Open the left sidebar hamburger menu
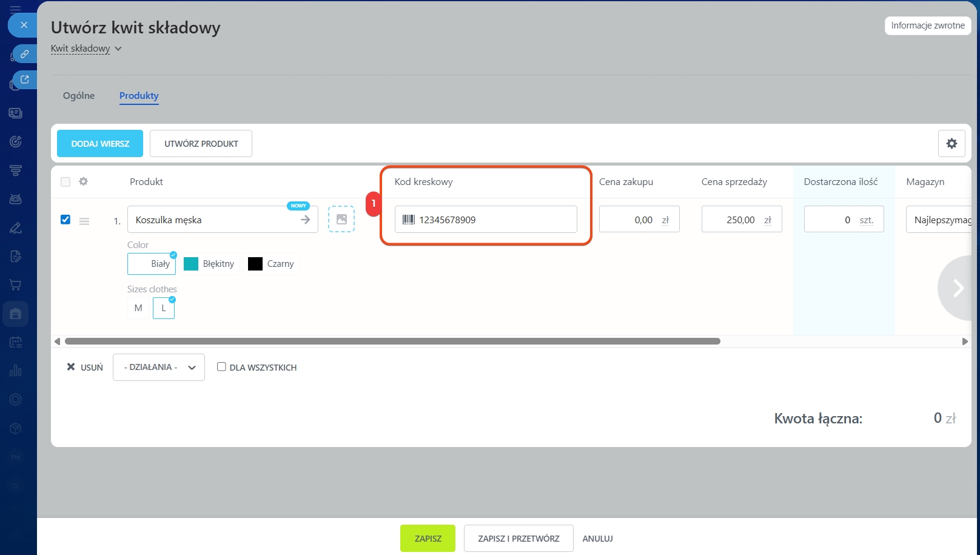Viewport: 980px width, 555px height. point(16,8)
